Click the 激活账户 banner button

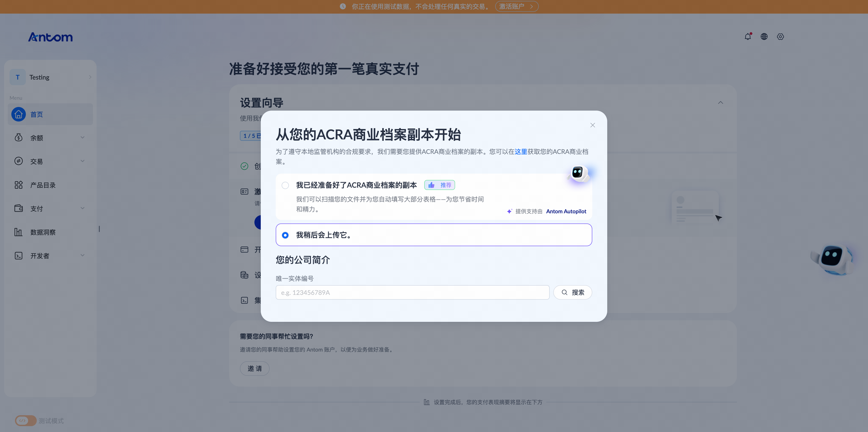(517, 6)
